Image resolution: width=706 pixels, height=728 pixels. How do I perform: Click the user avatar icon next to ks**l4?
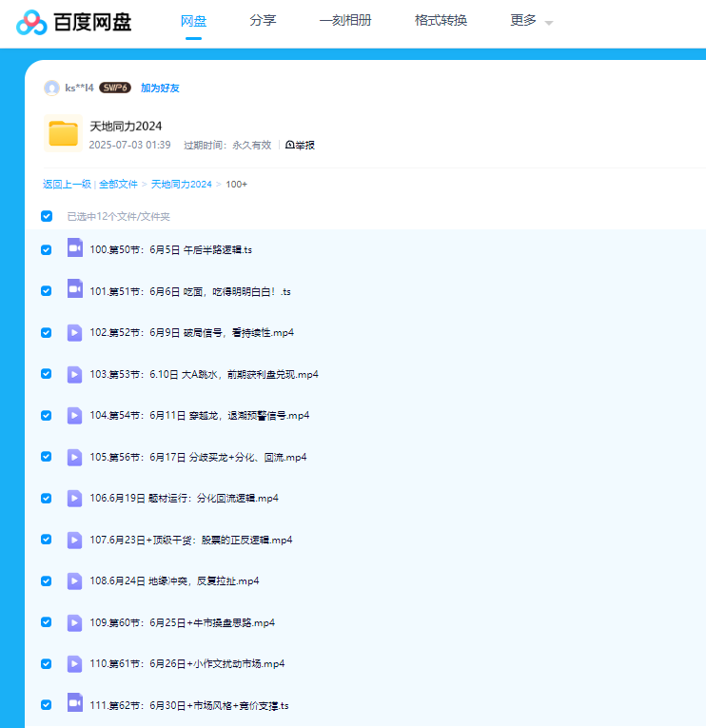(x=51, y=88)
